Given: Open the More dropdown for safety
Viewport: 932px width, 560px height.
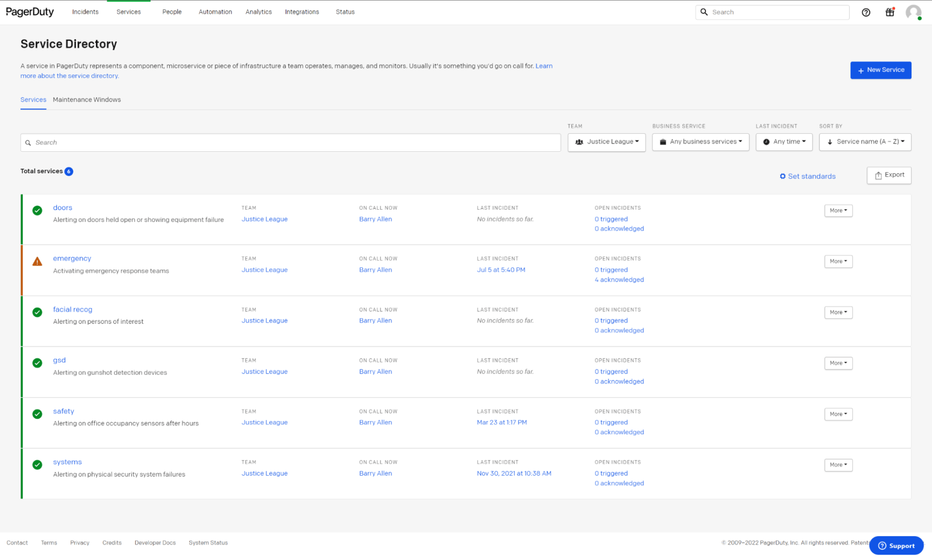Looking at the screenshot, I should tap(838, 414).
